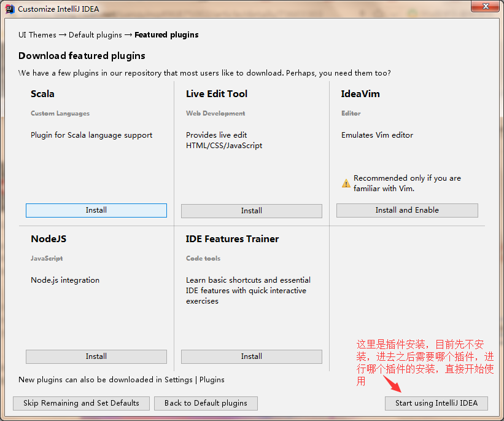504x421 pixels.
Task: Close the Customize IntelliJ IDEA window
Action: point(486,6)
